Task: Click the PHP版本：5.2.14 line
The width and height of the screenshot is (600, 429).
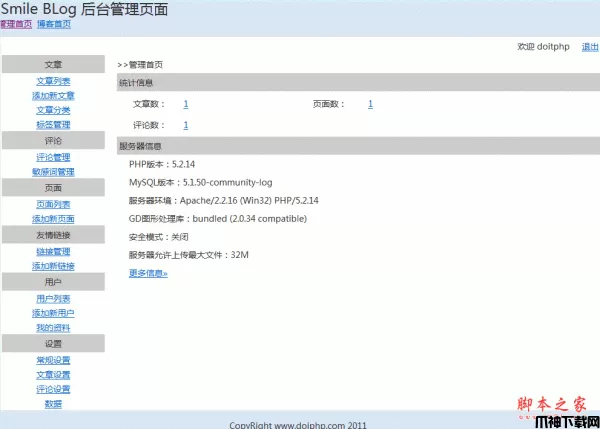Action: click(x=162, y=165)
